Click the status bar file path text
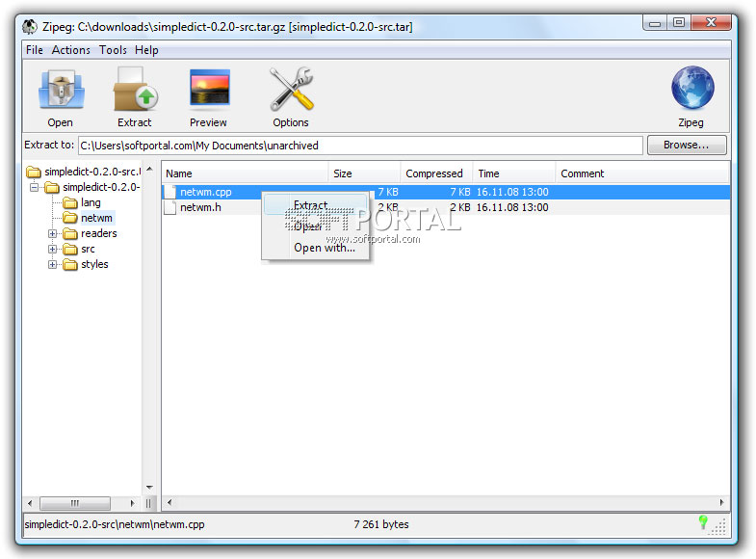Viewport: 756px width, 559px height. click(115, 524)
